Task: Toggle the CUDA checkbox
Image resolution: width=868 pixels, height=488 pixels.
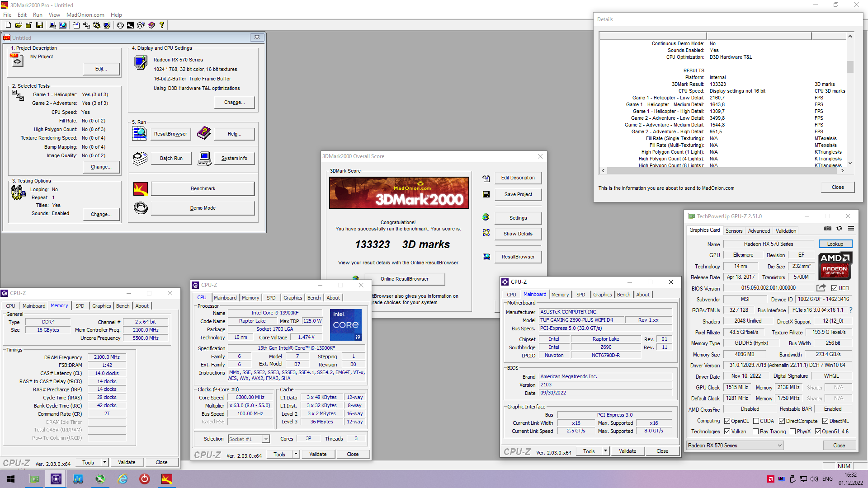Action: (756, 421)
